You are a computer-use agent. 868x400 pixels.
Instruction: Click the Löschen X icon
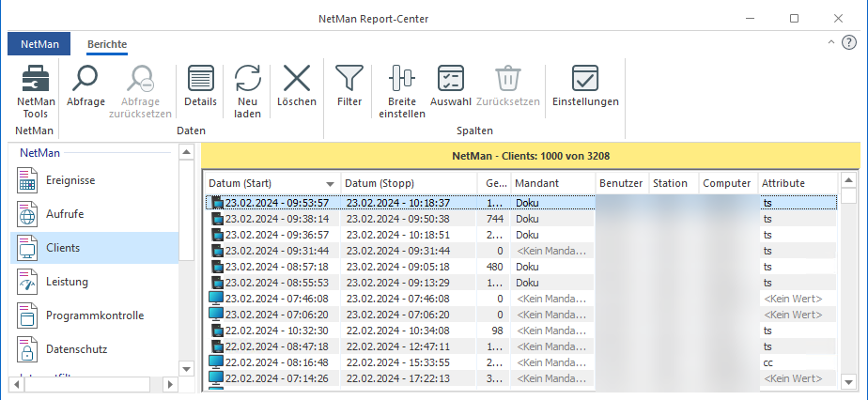297,78
